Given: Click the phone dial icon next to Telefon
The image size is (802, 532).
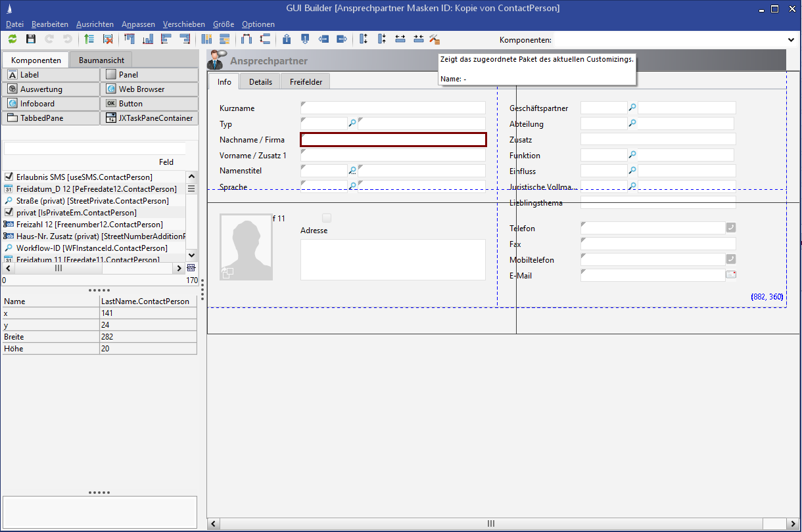Looking at the screenshot, I should click(x=730, y=227).
